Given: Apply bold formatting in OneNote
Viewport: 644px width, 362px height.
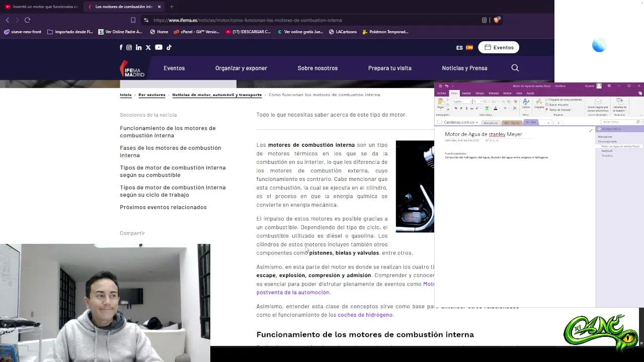Looking at the screenshot, I should coord(456,108).
